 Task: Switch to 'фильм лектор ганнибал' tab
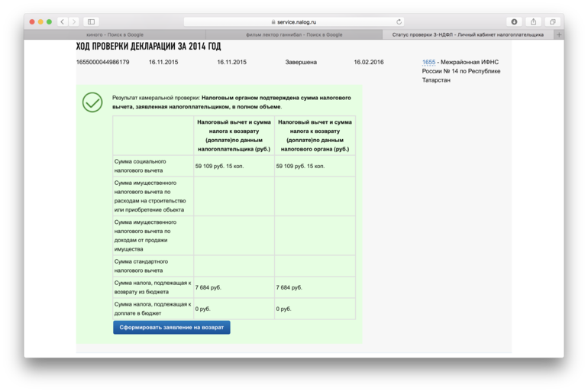(294, 34)
